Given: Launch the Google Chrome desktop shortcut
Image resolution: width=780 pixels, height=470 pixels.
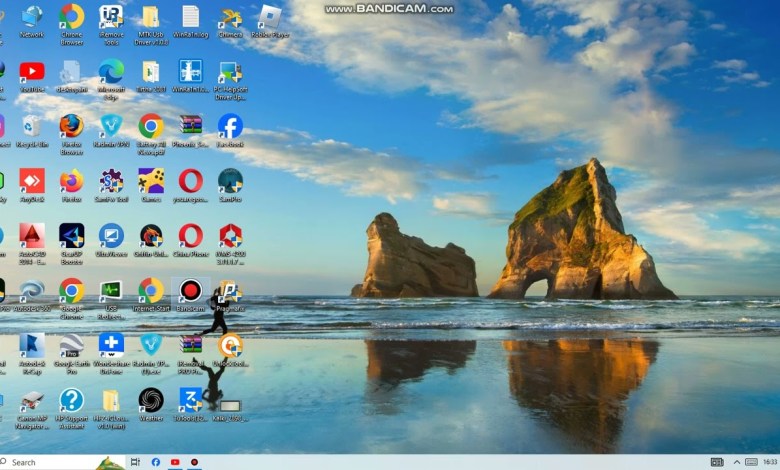Looking at the screenshot, I should tap(72, 291).
